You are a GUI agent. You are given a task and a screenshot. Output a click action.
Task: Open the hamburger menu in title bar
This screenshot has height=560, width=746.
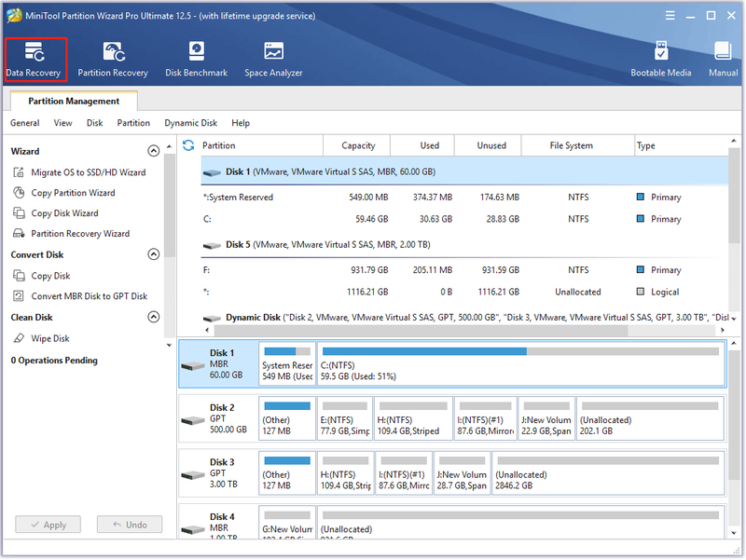point(670,16)
